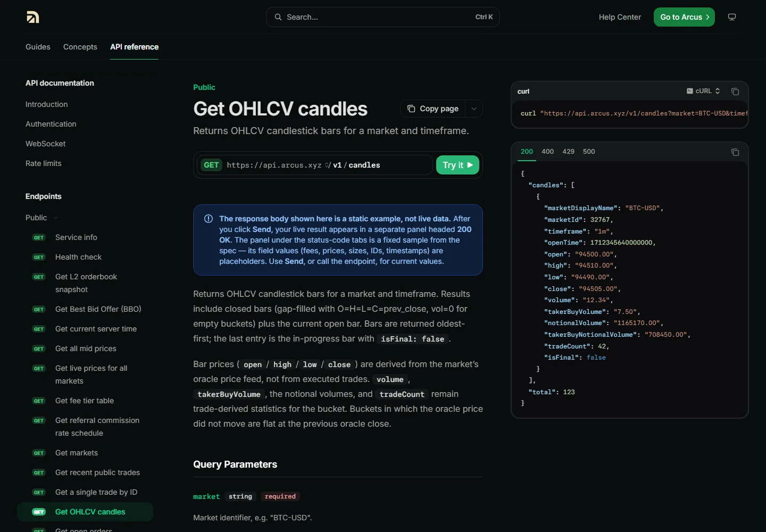Open Service info endpoint

click(x=85, y=237)
